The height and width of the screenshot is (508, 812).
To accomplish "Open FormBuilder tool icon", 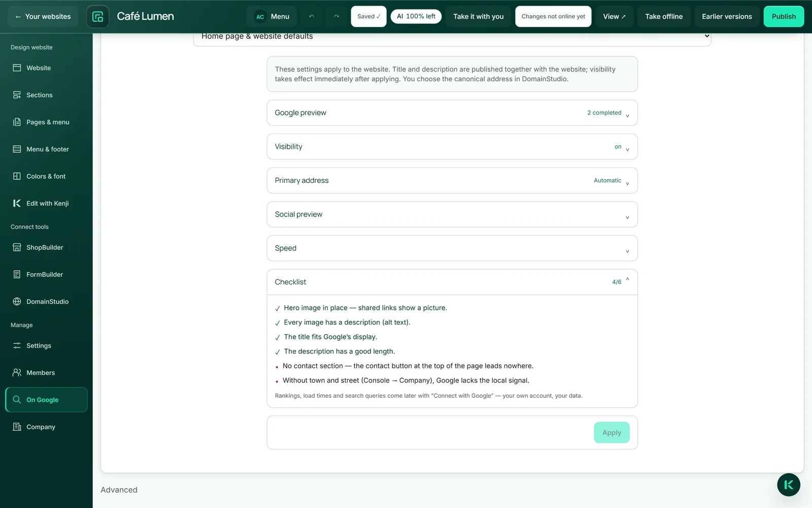I will tap(17, 274).
